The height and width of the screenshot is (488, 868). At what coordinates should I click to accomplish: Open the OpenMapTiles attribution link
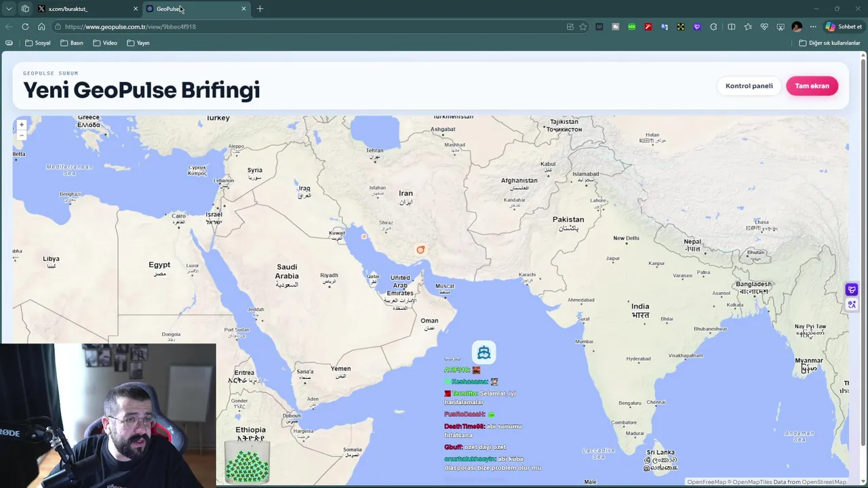[x=751, y=482]
